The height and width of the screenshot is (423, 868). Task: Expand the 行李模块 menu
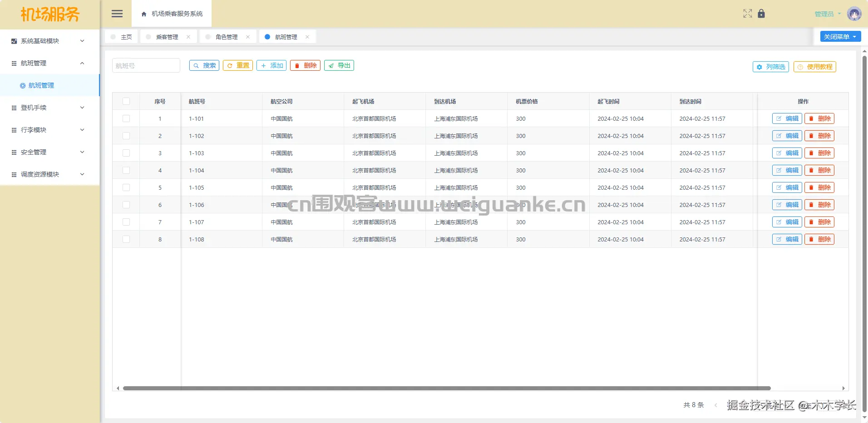[x=49, y=130]
